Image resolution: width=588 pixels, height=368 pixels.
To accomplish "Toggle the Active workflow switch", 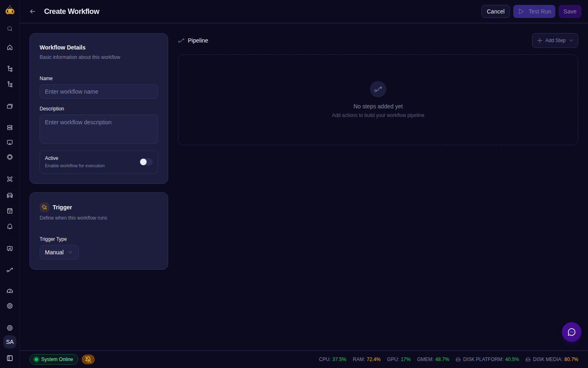I will pyautogui.click(x=146, y=162).
